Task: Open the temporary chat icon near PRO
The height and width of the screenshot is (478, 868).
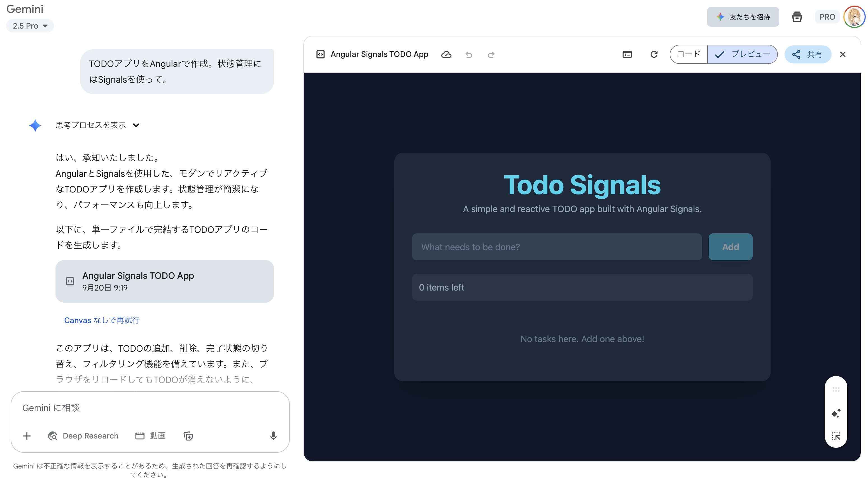Action: tap(797, 17)
